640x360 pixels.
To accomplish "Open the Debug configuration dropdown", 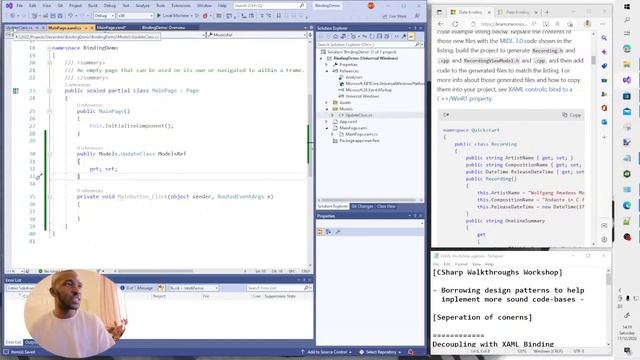I will [x=104, y=16].
